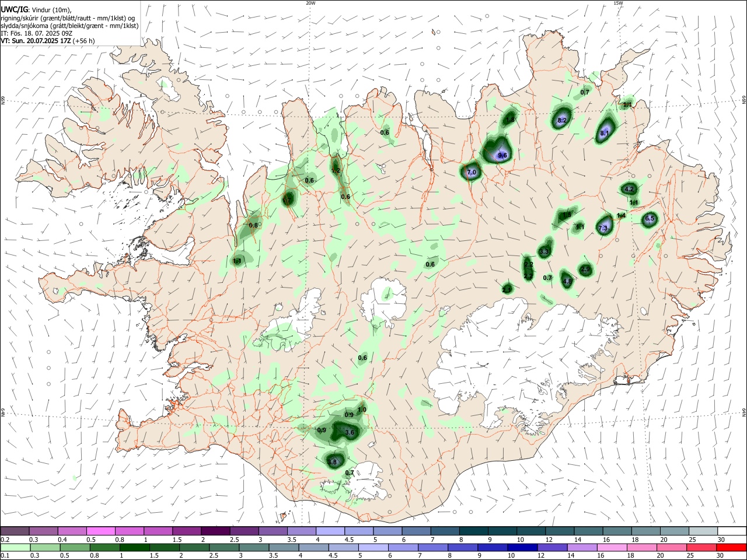747x560 pixels.
Task: Click the 0.2 value in the legend
Action: coord(5,540)
